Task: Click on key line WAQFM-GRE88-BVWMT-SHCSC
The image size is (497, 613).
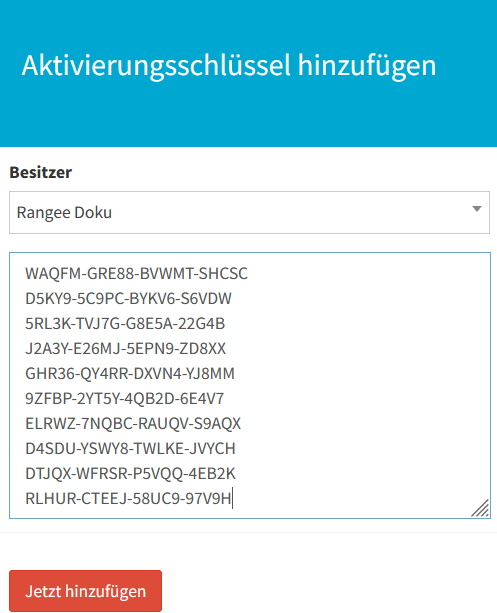Action: (x=136, y=273)
